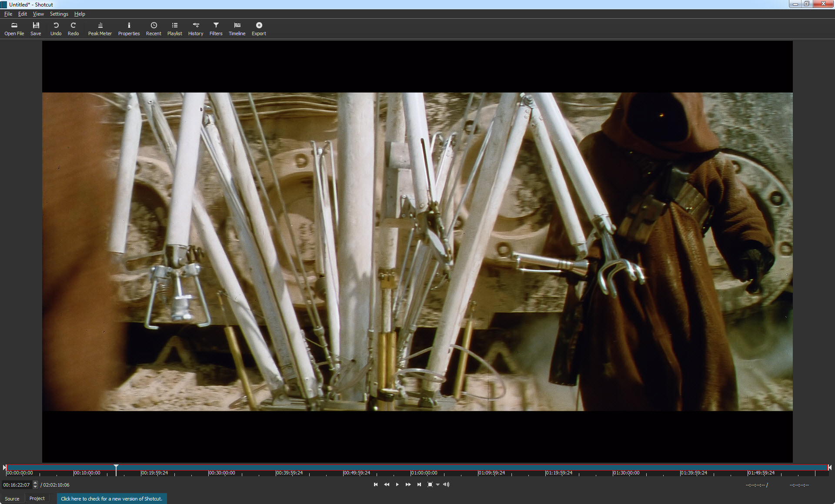This screenshot has height=504, width=835.
Task: Click the zoom fit icon
Action: click(x=430, y=484)
